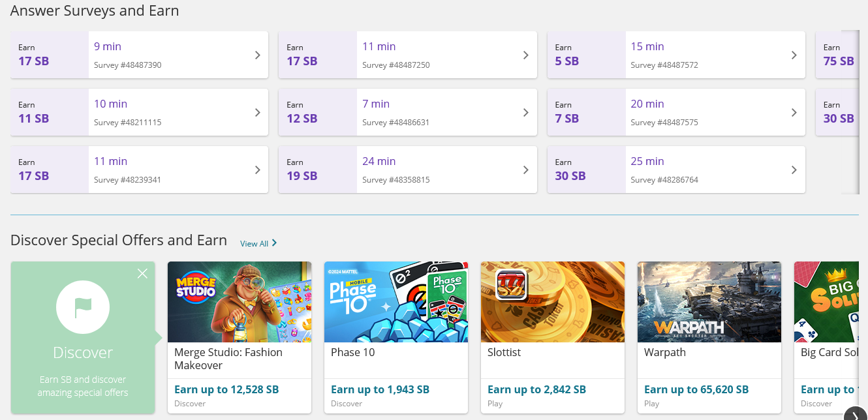Open the Slottist slot machine app icon
This screenshot has height=420, width=868.
coord(511,284)
